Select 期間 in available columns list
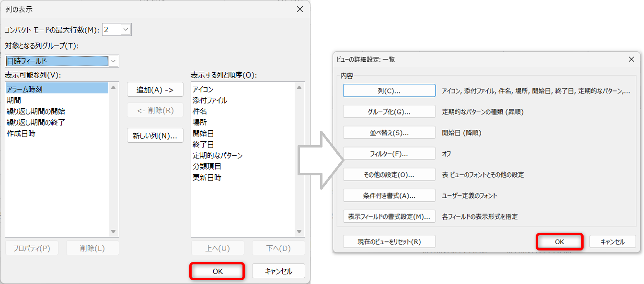The image size is (644, 284). (x=13, y=100)
